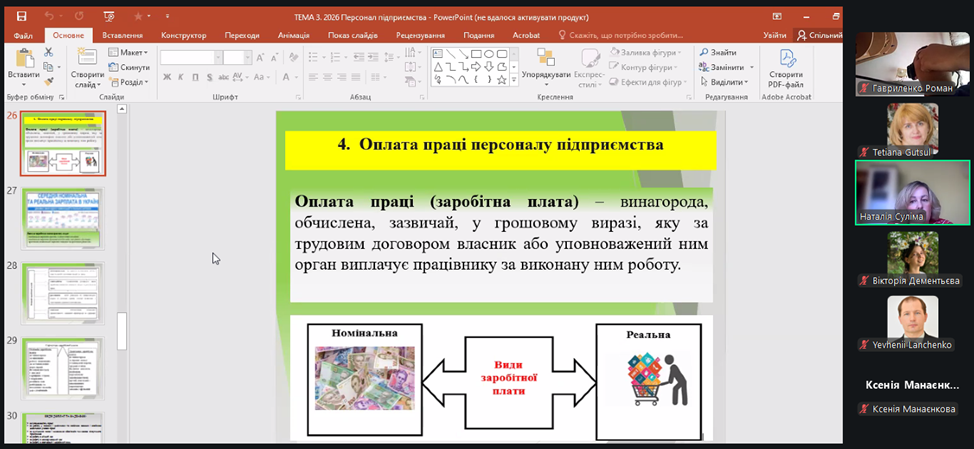Decrease font size with the smaller A icon

[274, 58]
